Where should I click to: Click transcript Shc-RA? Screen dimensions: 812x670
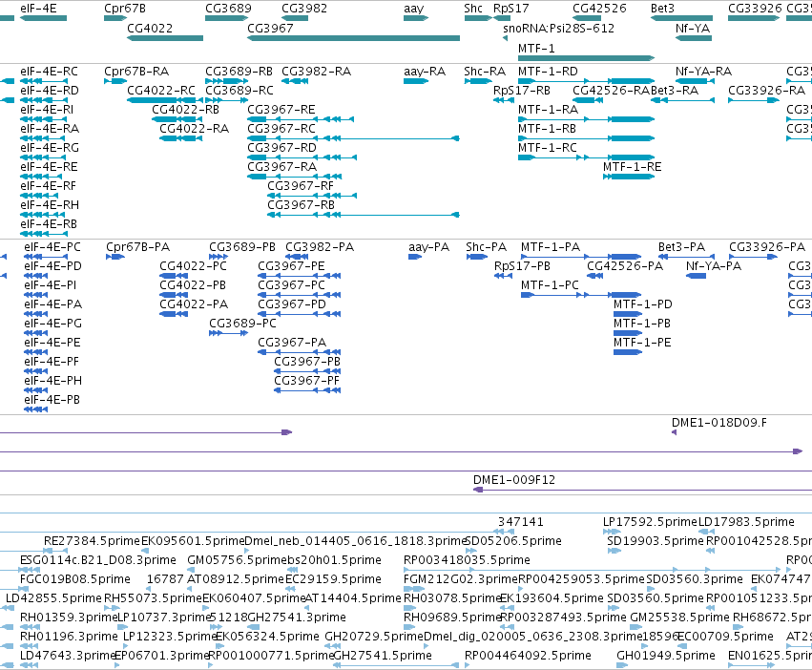click(x=485, y=72)
